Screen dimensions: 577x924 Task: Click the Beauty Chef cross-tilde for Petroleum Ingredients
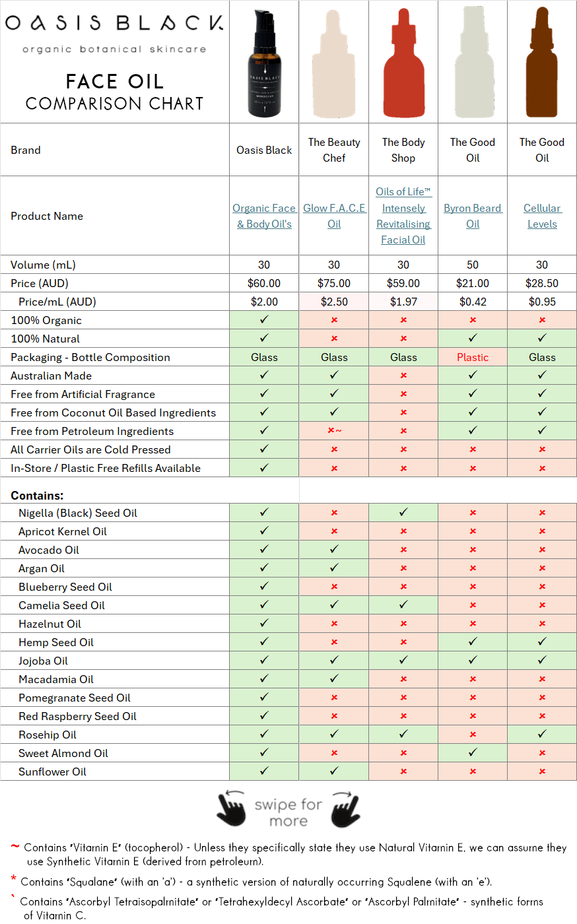tap(335, 431)
